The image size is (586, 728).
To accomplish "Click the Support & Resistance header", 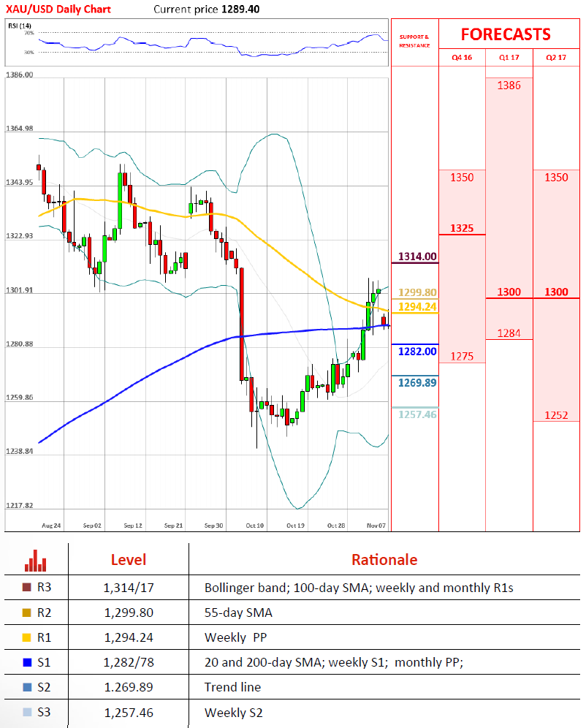I will (414, 41).
